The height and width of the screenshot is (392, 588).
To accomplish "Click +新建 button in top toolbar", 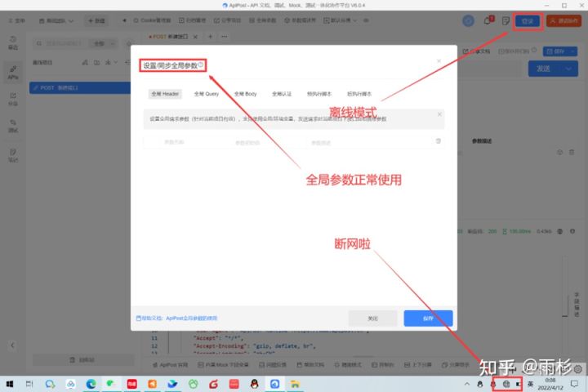I will pos(96,20).
